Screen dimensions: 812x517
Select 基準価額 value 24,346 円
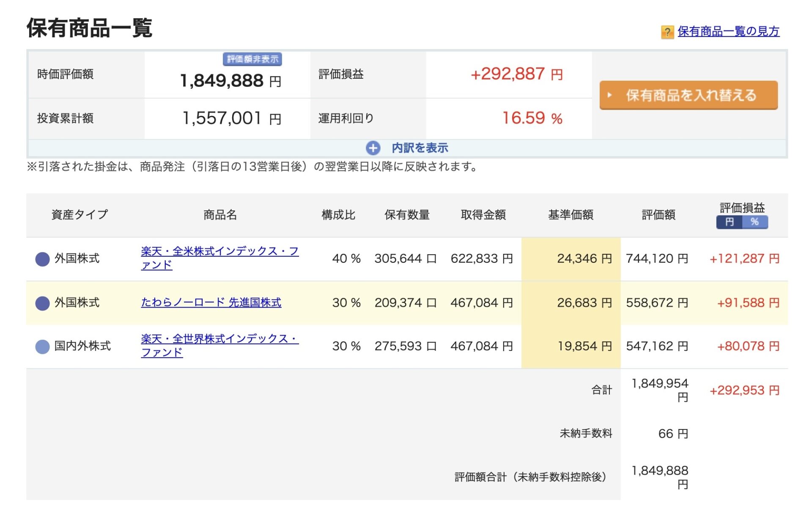click(584, 258)
